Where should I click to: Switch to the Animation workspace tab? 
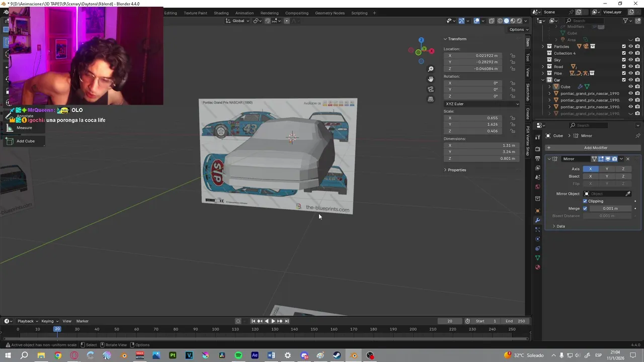pos(245,13)
